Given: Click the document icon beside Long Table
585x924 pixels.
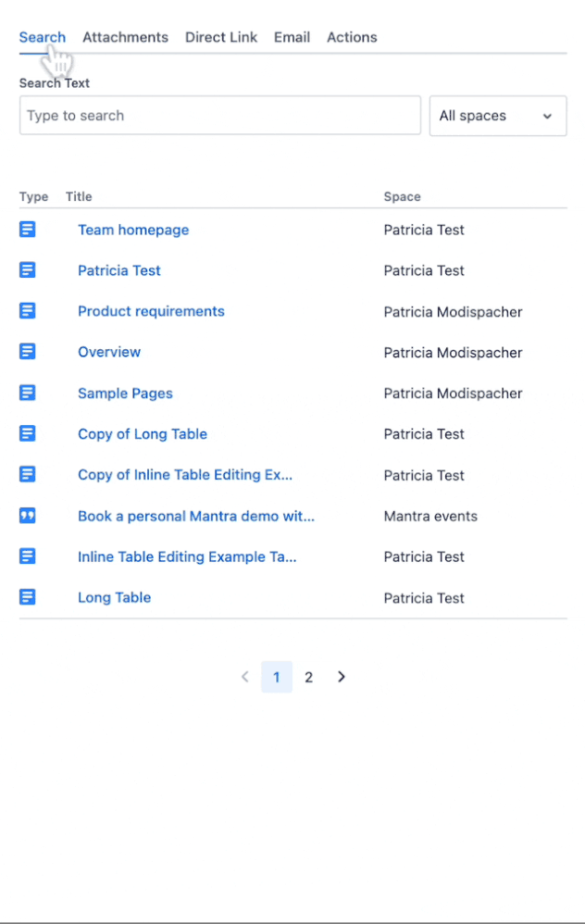Looking at the screenshot, I should coord(27,596).
